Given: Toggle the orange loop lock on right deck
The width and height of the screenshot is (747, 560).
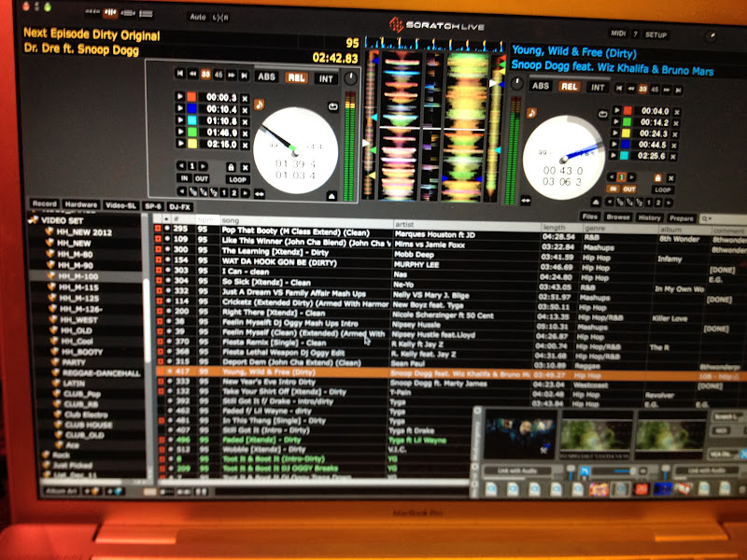Looking at the screenshot, I should [658, 178].
